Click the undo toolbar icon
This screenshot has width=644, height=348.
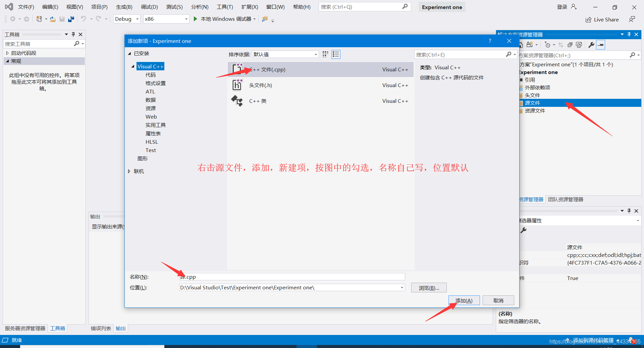(84, 19)
